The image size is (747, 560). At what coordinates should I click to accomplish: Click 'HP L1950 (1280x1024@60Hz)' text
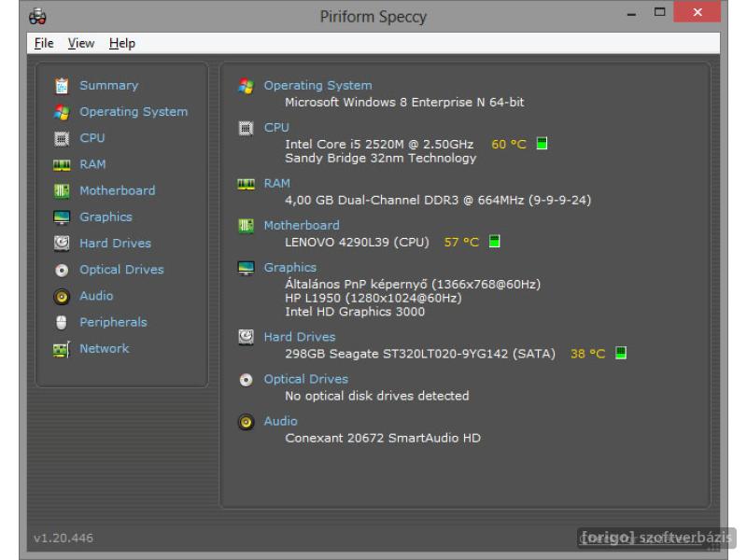point(373,298)
